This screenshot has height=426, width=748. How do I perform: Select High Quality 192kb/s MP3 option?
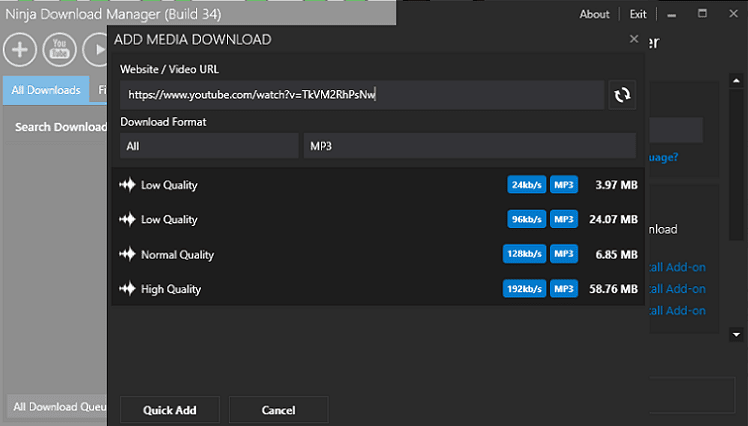coord(378,289)
